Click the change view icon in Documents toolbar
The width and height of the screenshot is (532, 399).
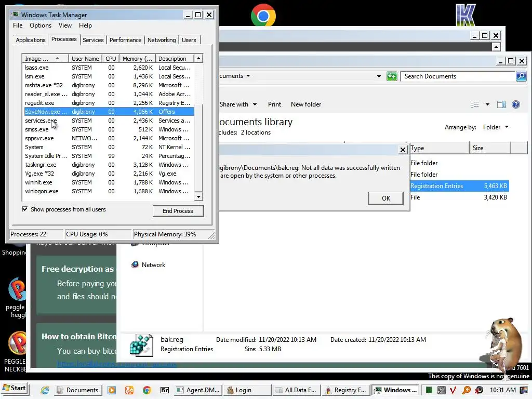click(x=475, y=104)
